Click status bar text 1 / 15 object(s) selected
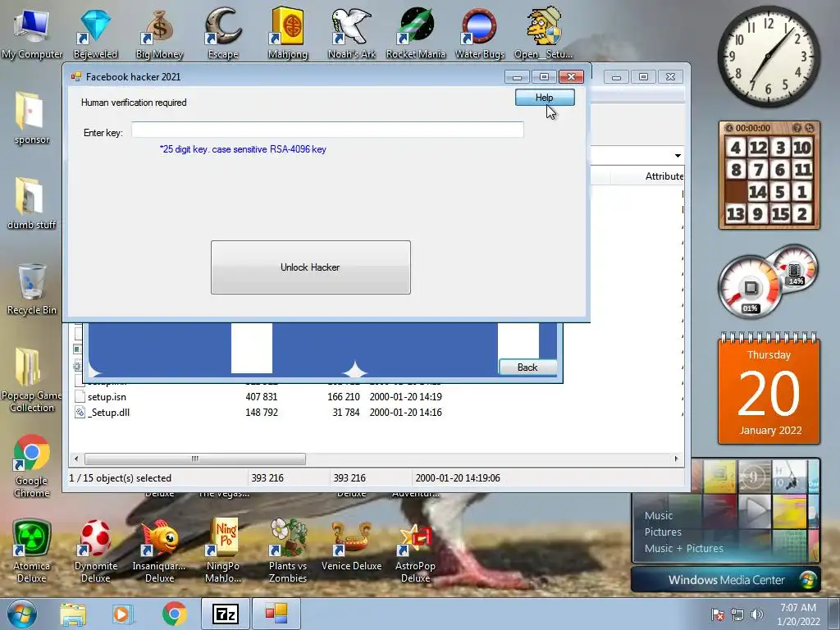This screenshot has width=840, height=630. [120, 478]
